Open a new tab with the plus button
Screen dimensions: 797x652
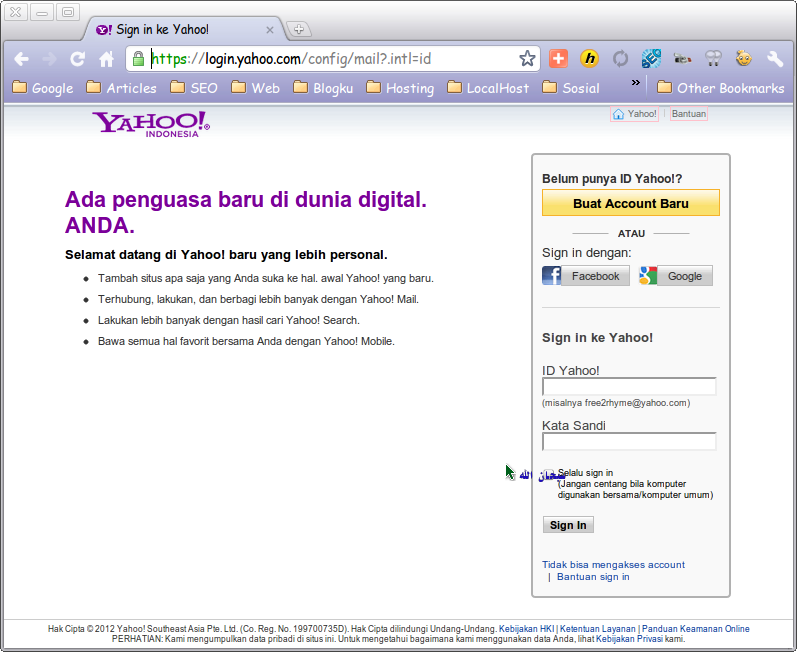pyautogui.click(x=299, y=29)
